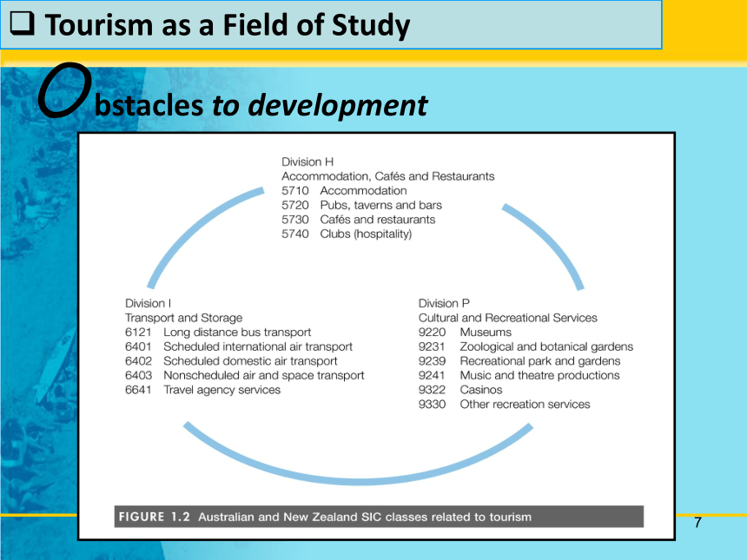
Task: Click '9231 Zoological and botanical gardens'
Action: coord(526,346)
